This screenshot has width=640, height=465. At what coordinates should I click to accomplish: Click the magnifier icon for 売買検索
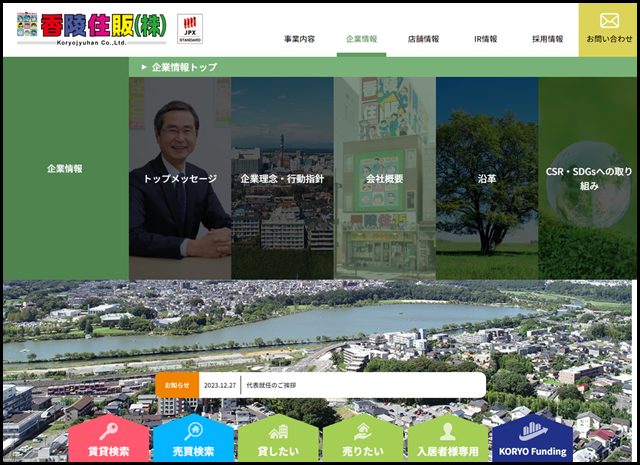tap(193, 432)
